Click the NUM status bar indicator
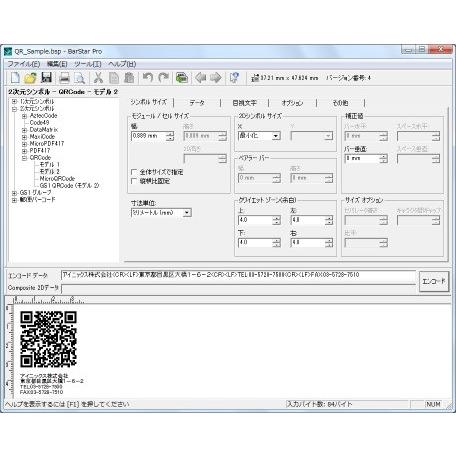456x456 pixels. pos(433,404)
